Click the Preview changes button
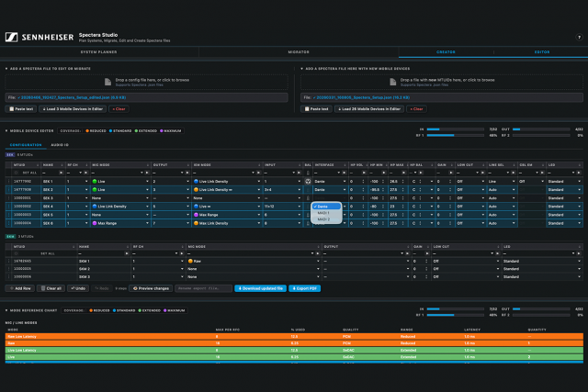This screenshot has width=588, height=392. [x=151, y=288]
